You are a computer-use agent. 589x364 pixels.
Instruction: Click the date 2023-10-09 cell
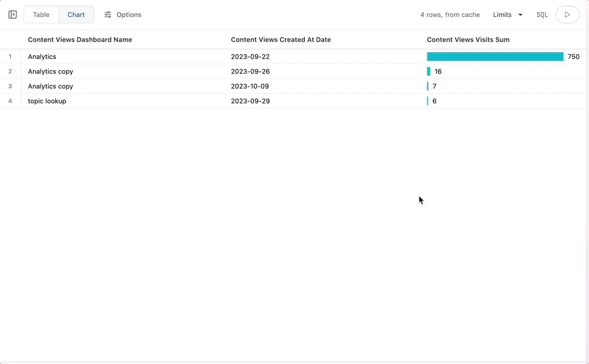(250, 86)
